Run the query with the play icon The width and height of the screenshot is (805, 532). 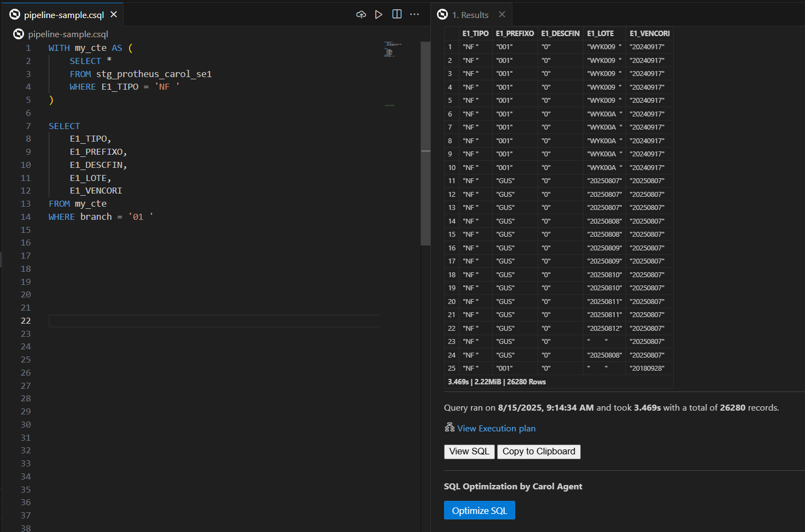(378, 15)
